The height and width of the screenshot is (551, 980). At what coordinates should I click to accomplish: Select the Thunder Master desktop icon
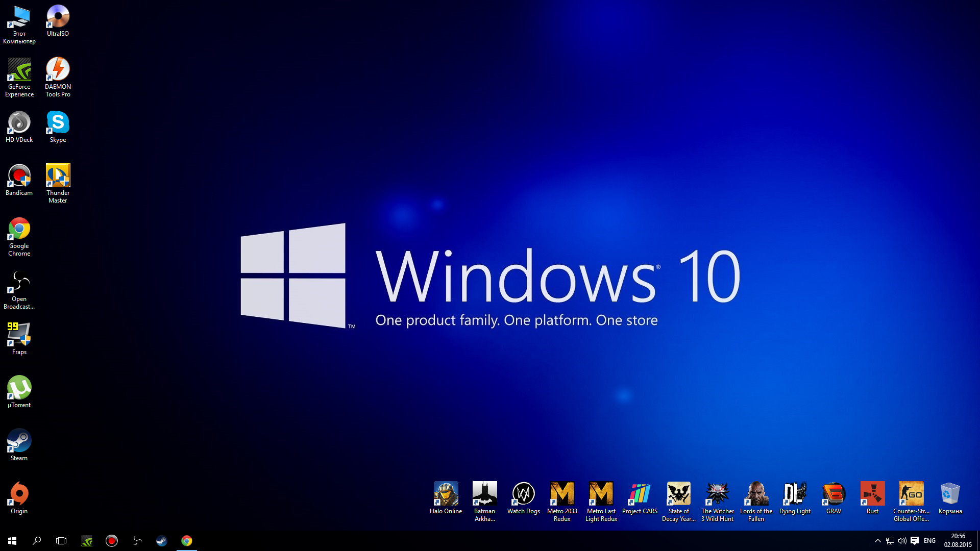point(58,184)
